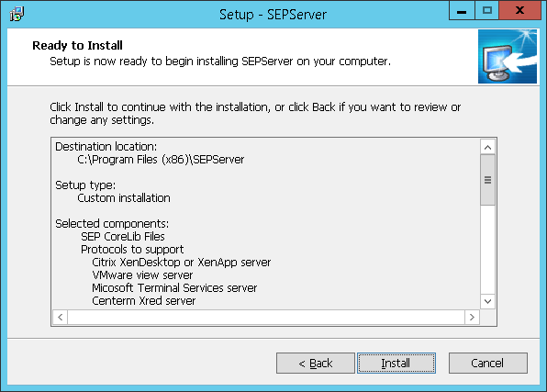Viewport: 547px width, 392px height.
Task: Click the destination path C:\Program Files (x86)\SEPServer
Action: click(x=161, y=160)
